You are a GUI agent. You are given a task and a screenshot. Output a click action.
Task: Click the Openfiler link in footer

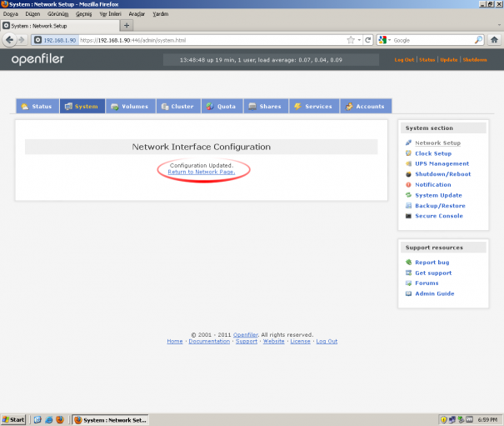pyautogui.click(x=245, y=334)
